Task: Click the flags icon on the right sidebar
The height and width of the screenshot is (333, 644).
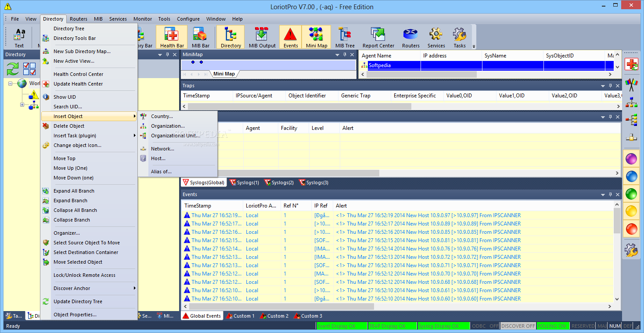Action: [632, 84]
